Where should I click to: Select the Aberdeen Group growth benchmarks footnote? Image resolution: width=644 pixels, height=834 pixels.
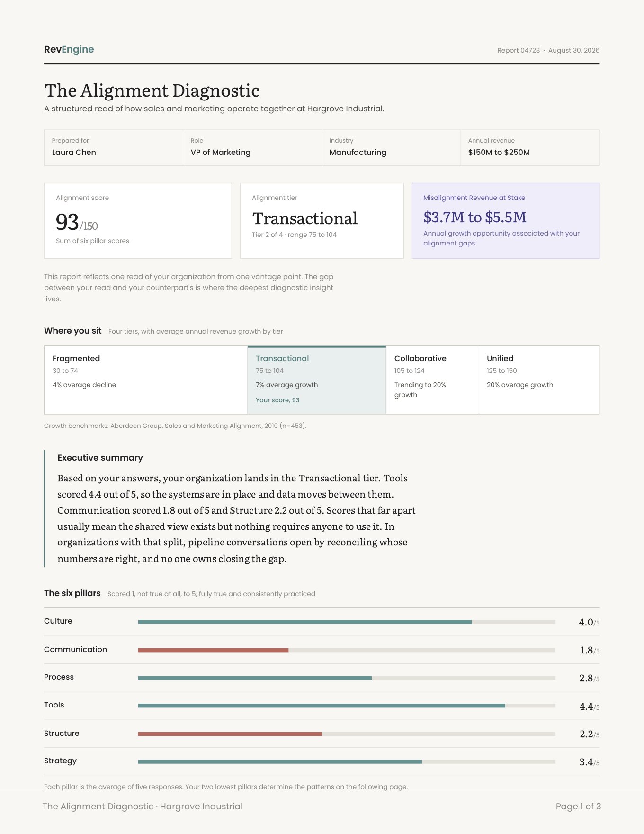[175, 426]
